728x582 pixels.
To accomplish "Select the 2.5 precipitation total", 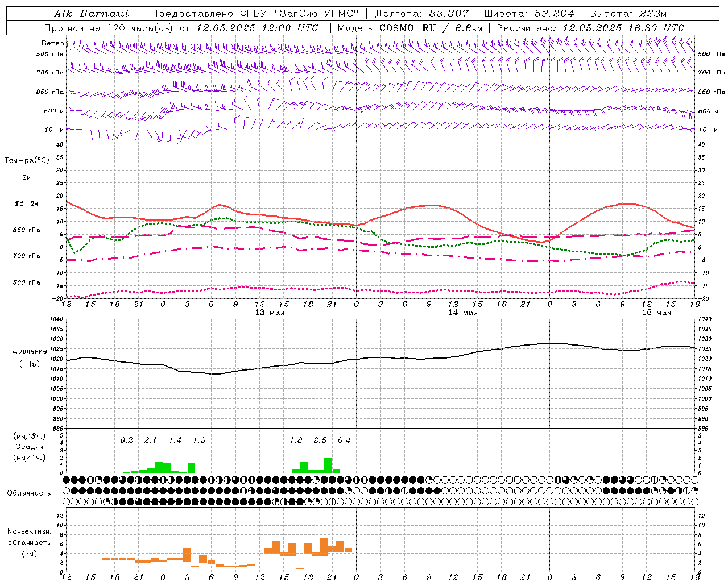I will click(320, 440).
